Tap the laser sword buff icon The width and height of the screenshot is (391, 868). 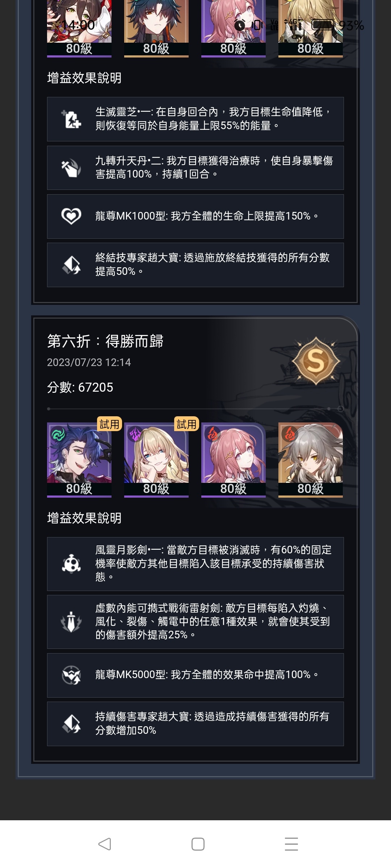click(x=71, y=622)
